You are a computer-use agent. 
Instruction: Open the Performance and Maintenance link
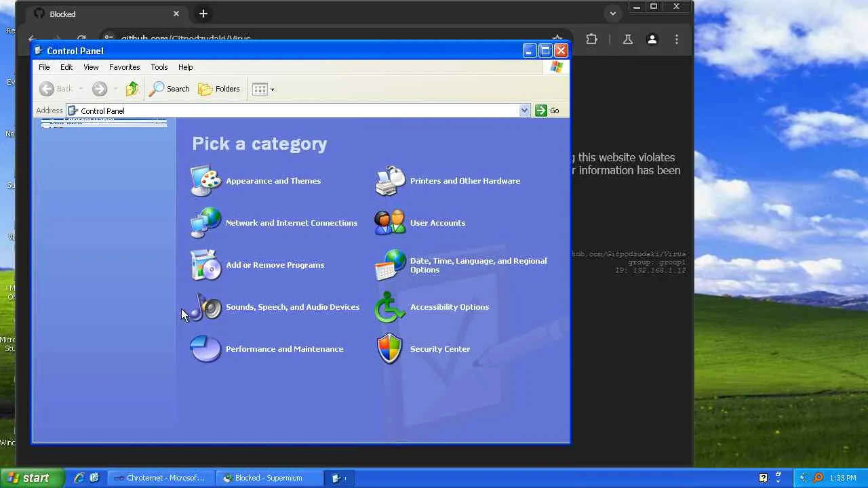[285, 349]
